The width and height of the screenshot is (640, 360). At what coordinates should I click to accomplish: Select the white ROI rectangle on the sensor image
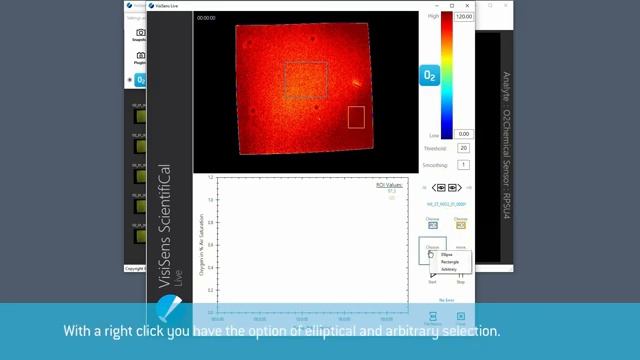coord(356,117)
